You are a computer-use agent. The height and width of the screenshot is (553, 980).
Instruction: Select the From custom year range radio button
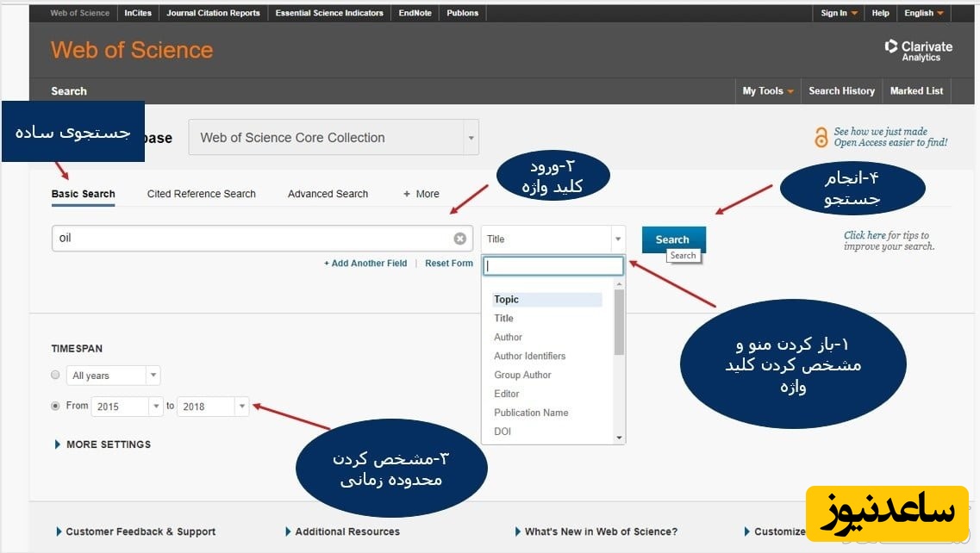56,406
